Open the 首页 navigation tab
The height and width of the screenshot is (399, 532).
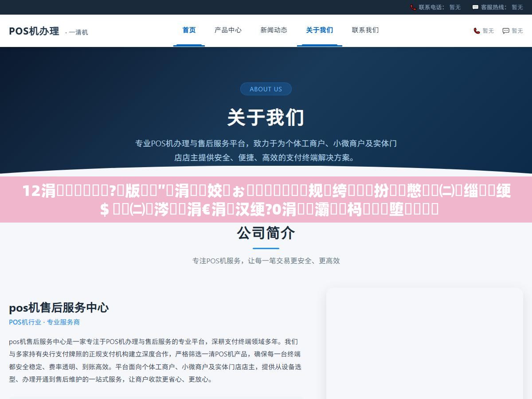[x=189, y=30]
